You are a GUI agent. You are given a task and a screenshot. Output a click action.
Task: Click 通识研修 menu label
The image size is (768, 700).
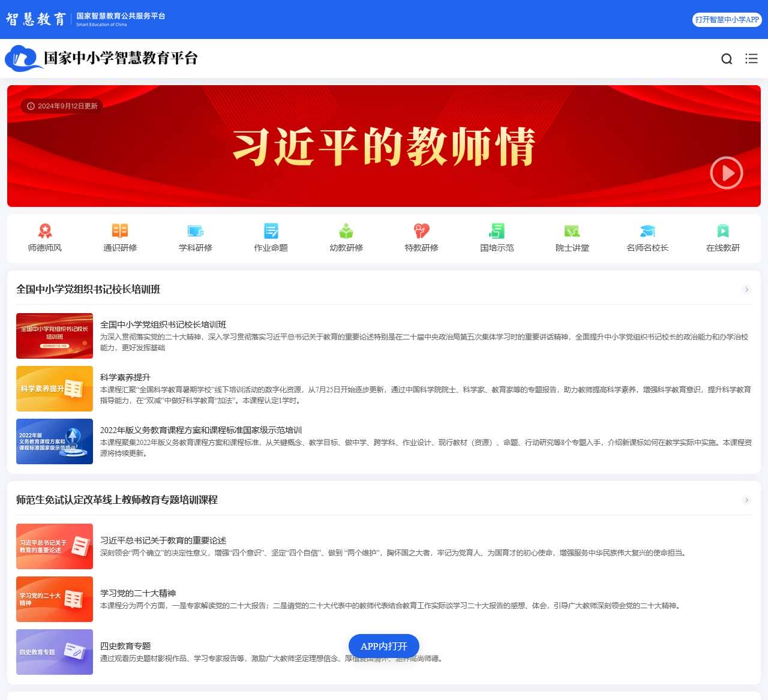120,248
